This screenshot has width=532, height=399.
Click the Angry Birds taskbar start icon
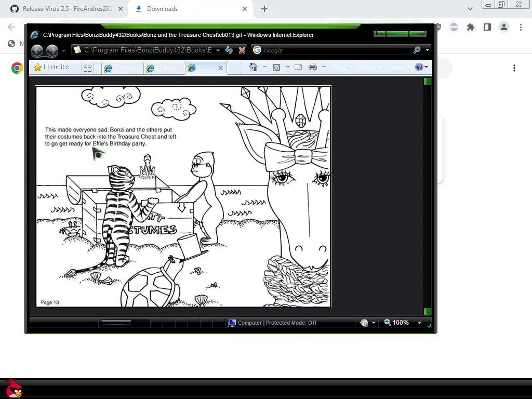pos(14,389)
